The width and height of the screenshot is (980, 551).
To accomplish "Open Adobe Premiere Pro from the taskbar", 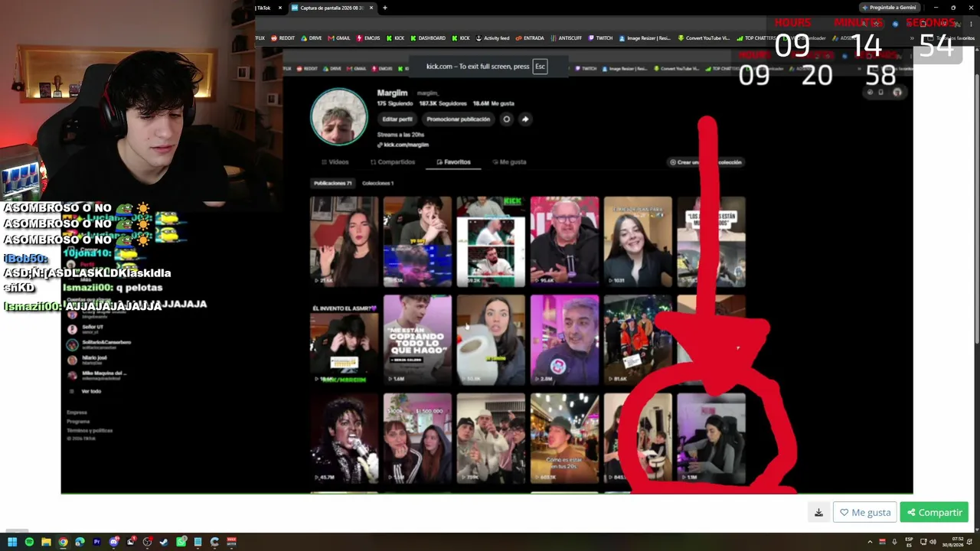I will point(96,542).
